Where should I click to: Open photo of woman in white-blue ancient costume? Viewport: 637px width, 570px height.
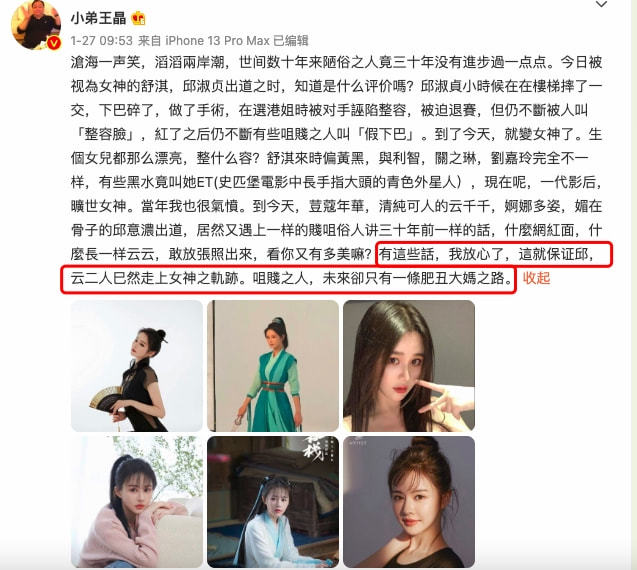tap(273, 502)
